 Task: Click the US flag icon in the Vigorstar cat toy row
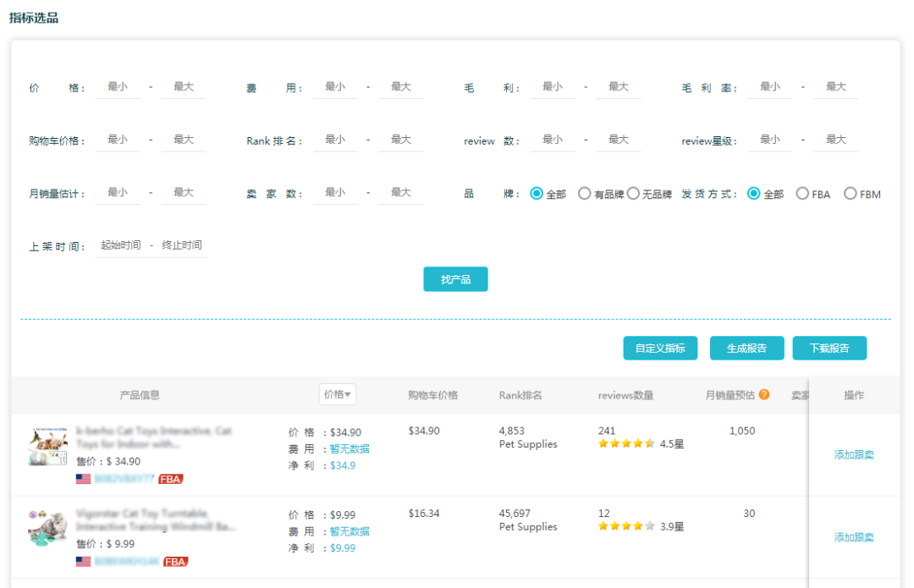[83, 562]
